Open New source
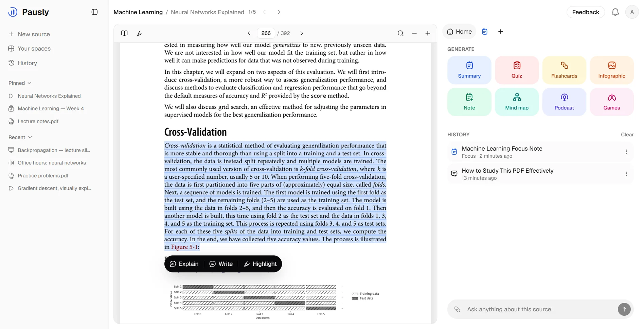 [29, 34]
